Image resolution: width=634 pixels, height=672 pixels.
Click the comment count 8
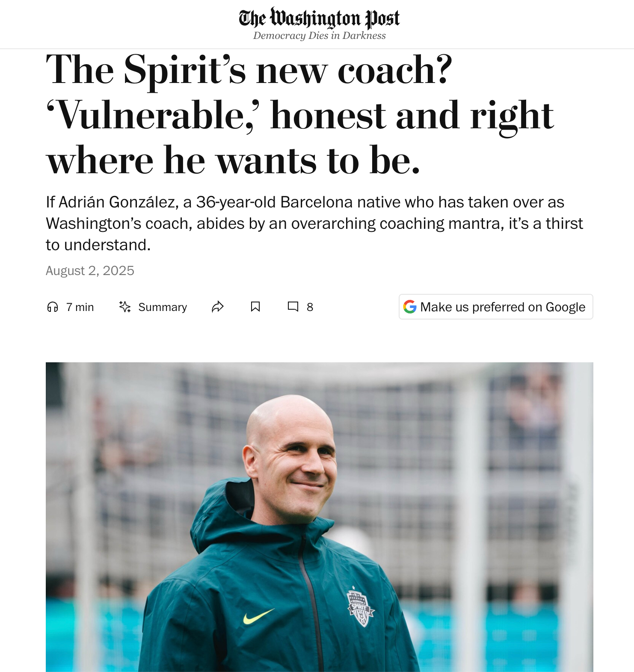click(310, 307)
